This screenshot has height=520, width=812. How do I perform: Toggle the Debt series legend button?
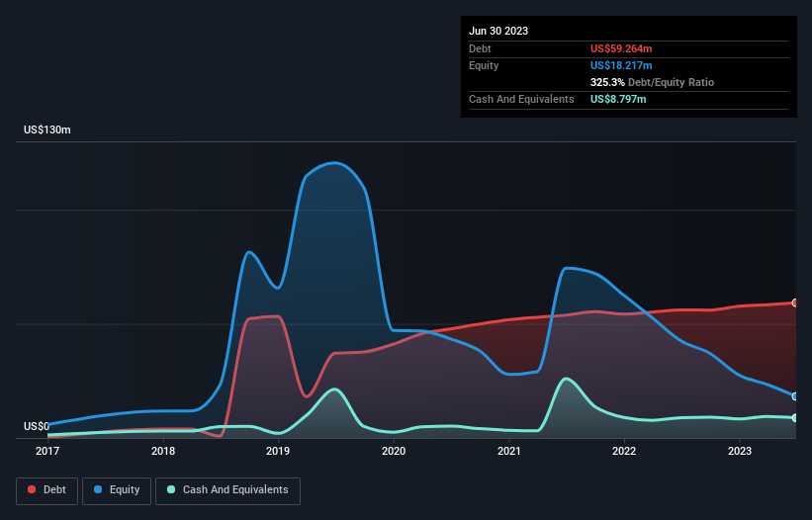(46, 490)
